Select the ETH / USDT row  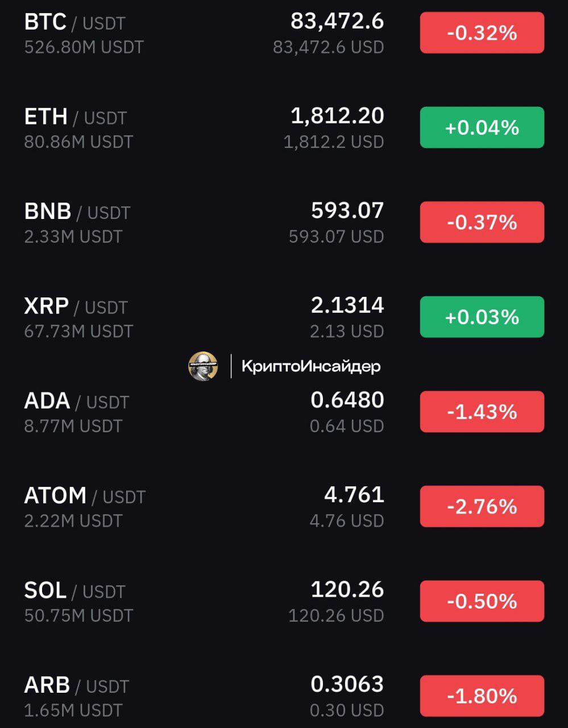tap(284, 127)
